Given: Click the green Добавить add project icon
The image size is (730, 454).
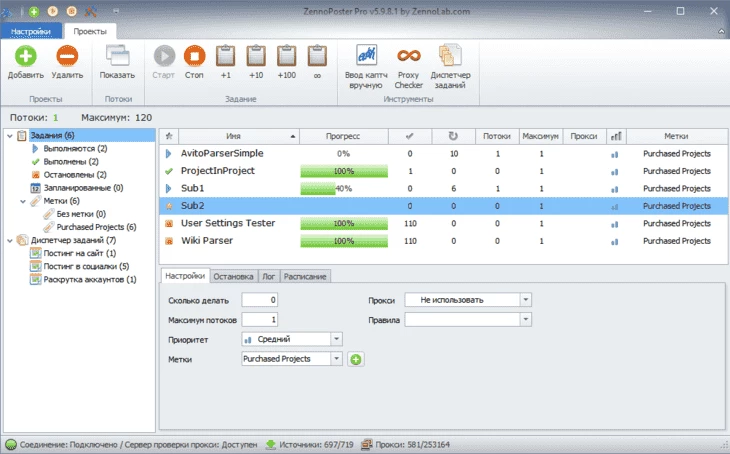Looking at the screenshot, I should (x=24, y=56).
